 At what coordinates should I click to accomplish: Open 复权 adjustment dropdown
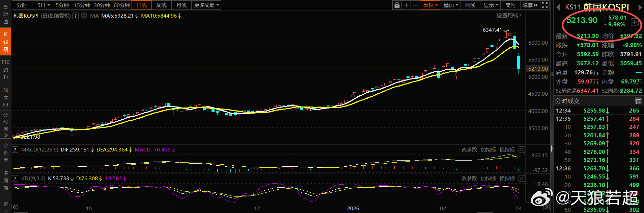click(430, 5)
